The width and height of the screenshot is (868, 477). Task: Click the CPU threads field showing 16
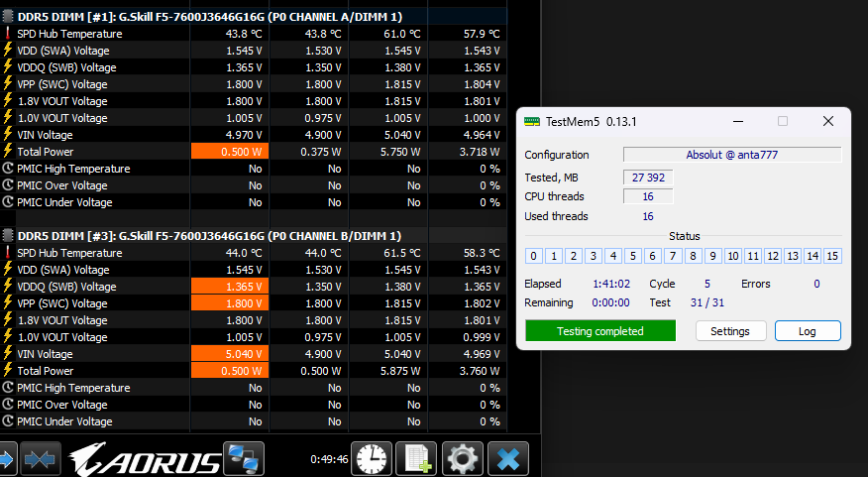click(648, 196)
